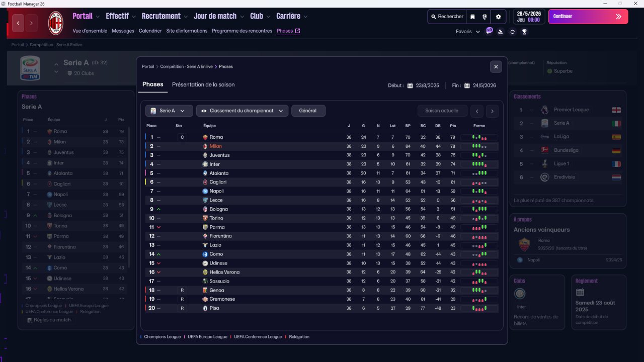Click the Juventus crest in the table
The height and width of the screenshot is (362, 644).
[205, 155]
